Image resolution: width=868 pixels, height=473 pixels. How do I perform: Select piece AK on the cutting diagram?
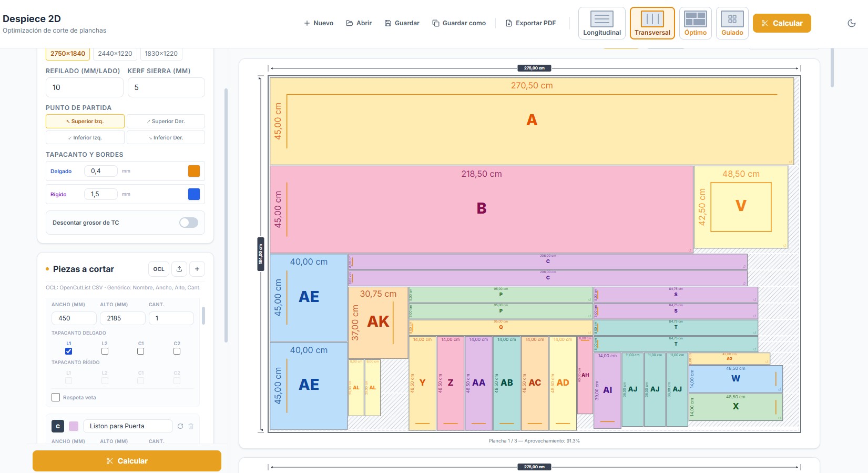(378, 322)
